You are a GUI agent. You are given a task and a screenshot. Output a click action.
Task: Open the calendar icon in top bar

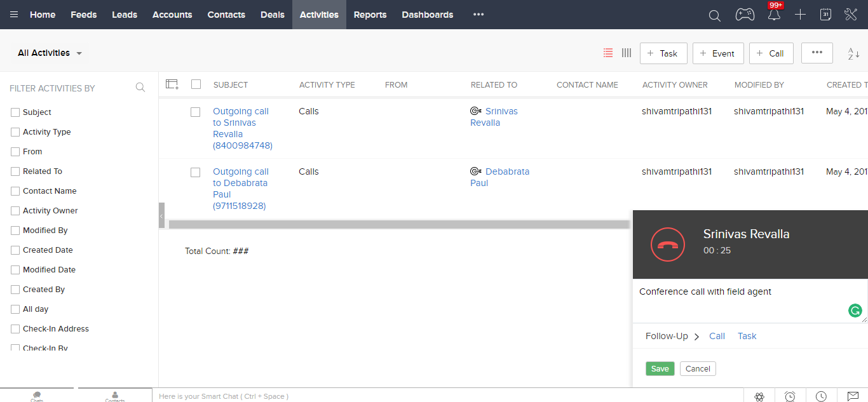[825, 15]
